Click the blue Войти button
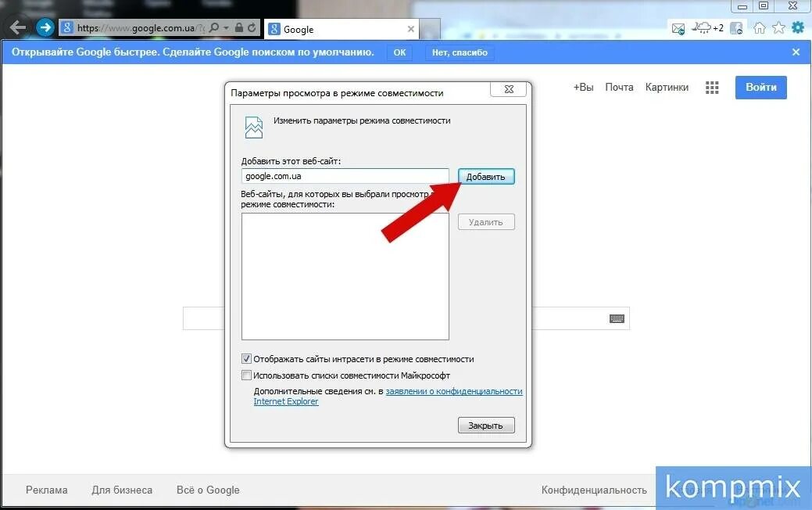This screenshot has width=812, height=510. (760, 87)
